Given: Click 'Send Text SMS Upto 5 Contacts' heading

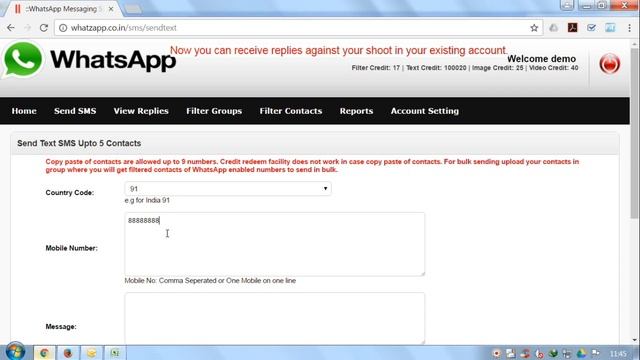Looking at the screenshot, I should click(79, 143).
